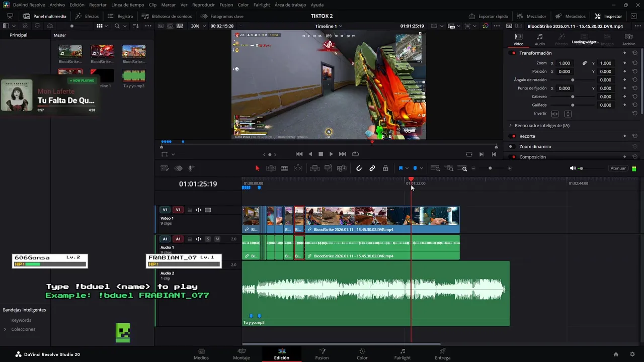Open the flag color dropdown arrow
The height and width of the screenshot is (362, 644).
(x=407, y=168)
